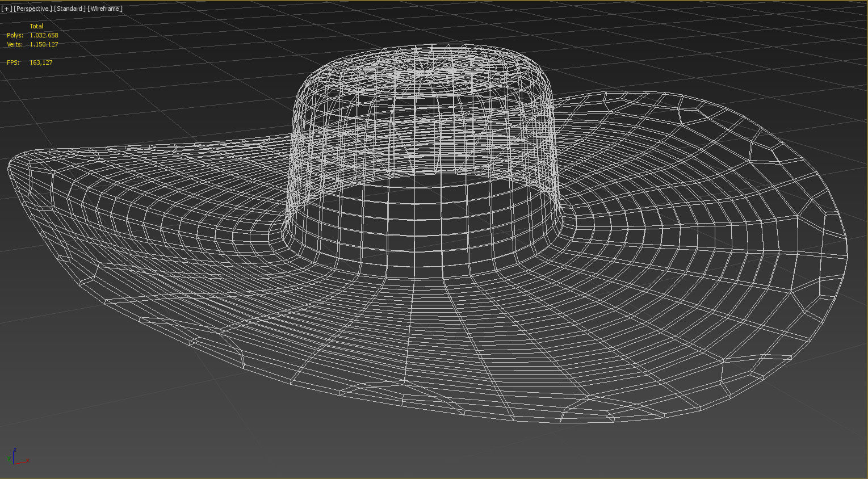
Task: Click the Verts statistics label
Action: (15, 44)
